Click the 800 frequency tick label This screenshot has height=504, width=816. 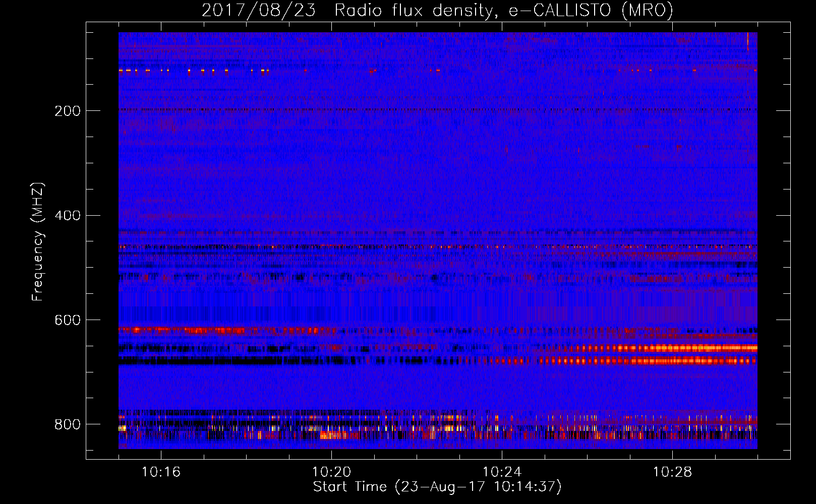(68, 425)
